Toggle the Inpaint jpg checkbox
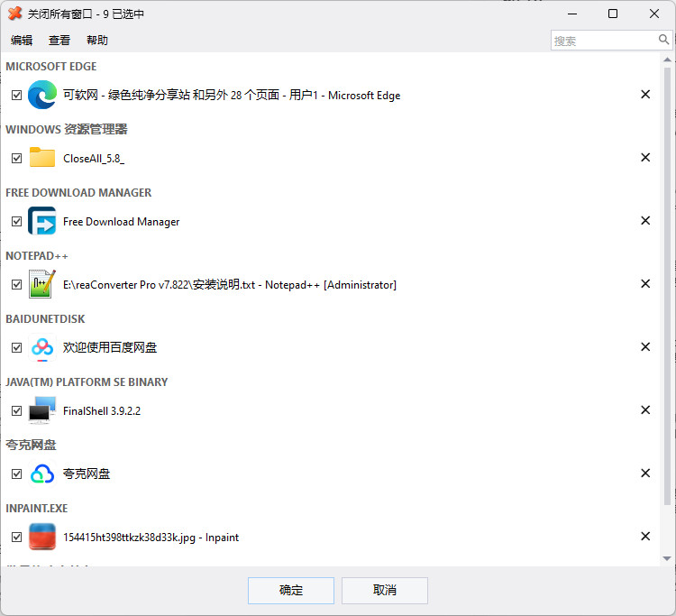Image resolution: width=676 pixels, height=616 pixels. 16,537
